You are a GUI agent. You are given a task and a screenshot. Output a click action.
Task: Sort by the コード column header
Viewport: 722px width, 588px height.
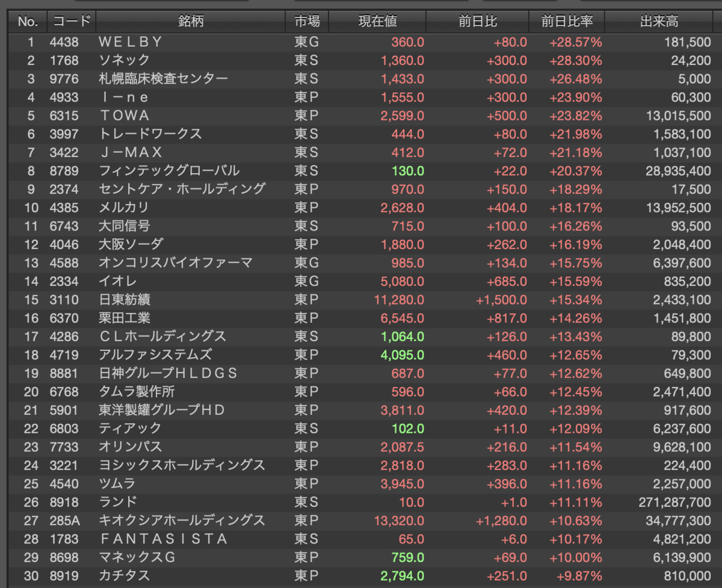[x=71, y=22]
